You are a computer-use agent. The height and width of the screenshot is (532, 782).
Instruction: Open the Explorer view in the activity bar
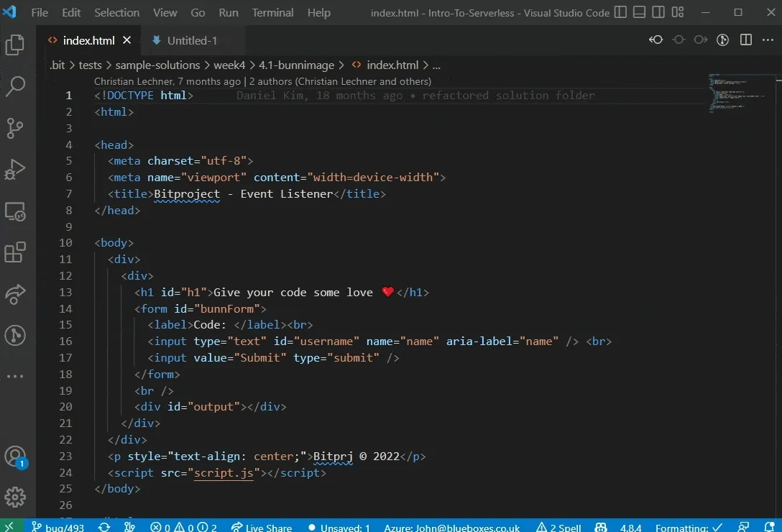click(x=15, y=45)
